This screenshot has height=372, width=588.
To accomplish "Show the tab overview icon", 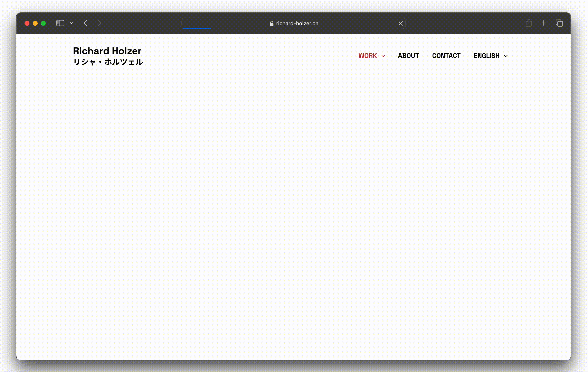I will tap(559, 23).
